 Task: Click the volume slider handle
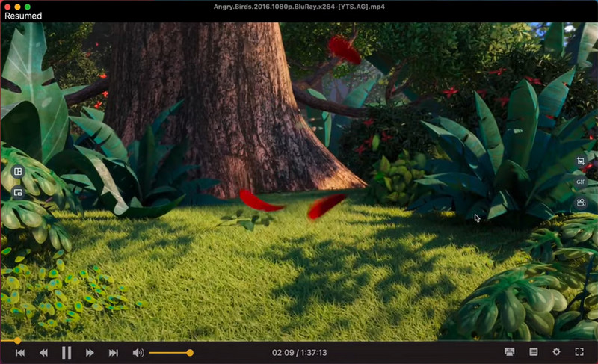(190, 353)
